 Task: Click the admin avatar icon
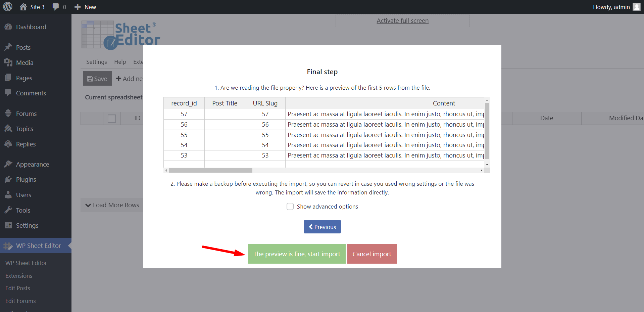pyautogui.click(x=637, y=7)
